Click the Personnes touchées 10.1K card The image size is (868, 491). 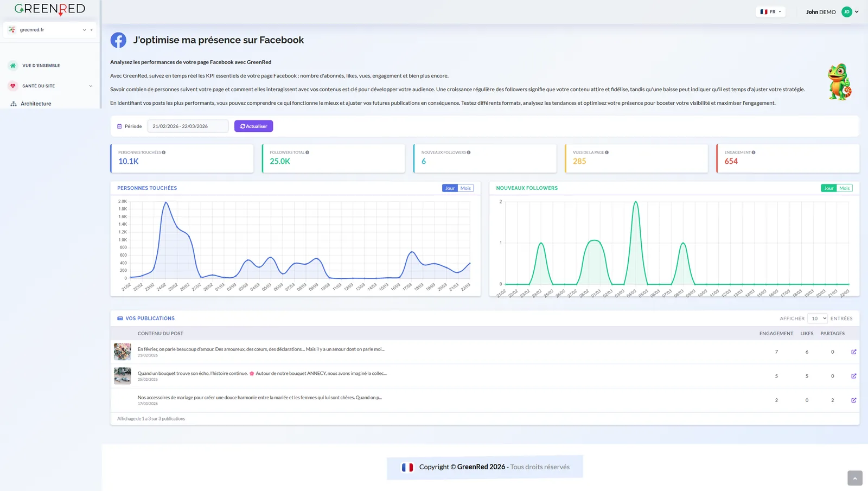(182, 158)
